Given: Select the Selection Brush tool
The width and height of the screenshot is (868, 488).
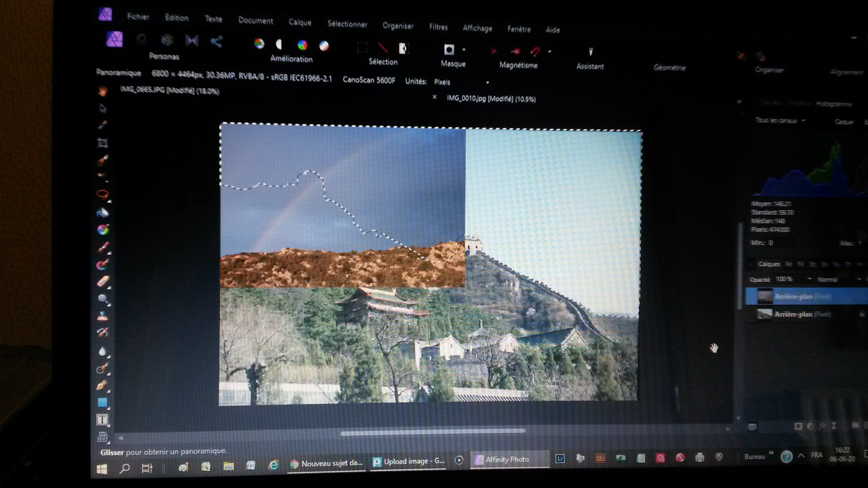Looking at the screenshot, I should 102,160.
